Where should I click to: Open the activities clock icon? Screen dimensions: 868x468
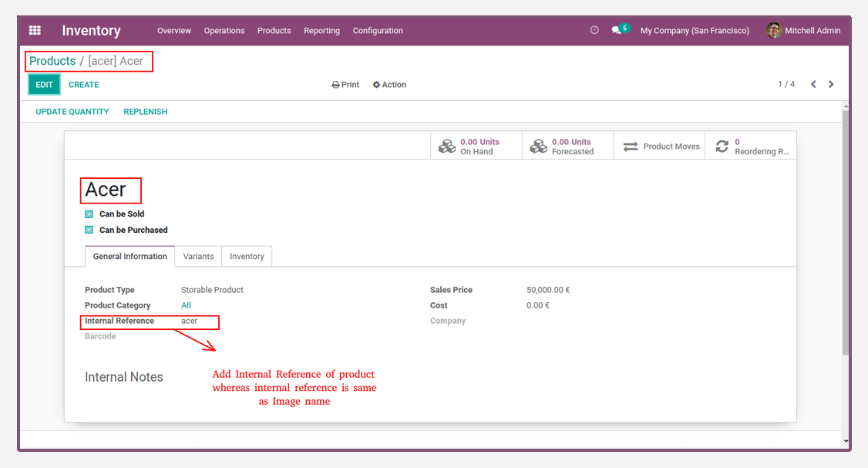[x=594, y=30]
